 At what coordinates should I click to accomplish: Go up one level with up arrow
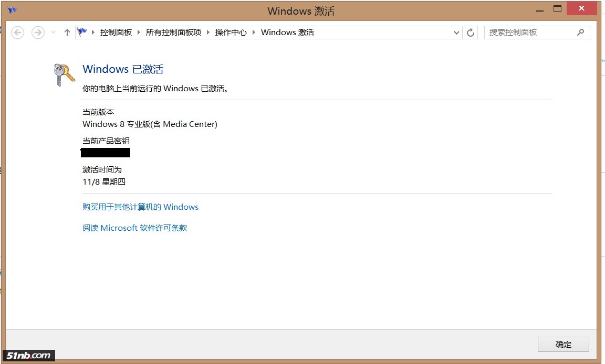[x=67, y=33]
